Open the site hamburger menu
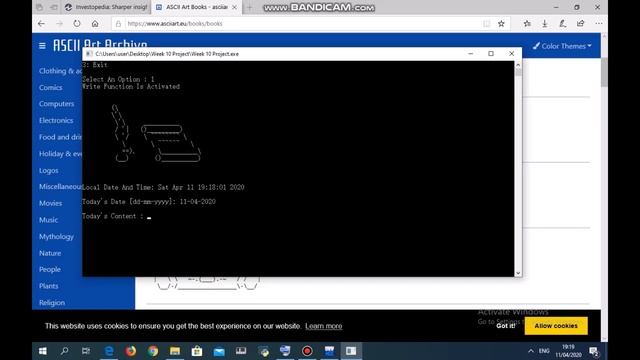Viewport: 640px width, 360px height. coord(42,46)
